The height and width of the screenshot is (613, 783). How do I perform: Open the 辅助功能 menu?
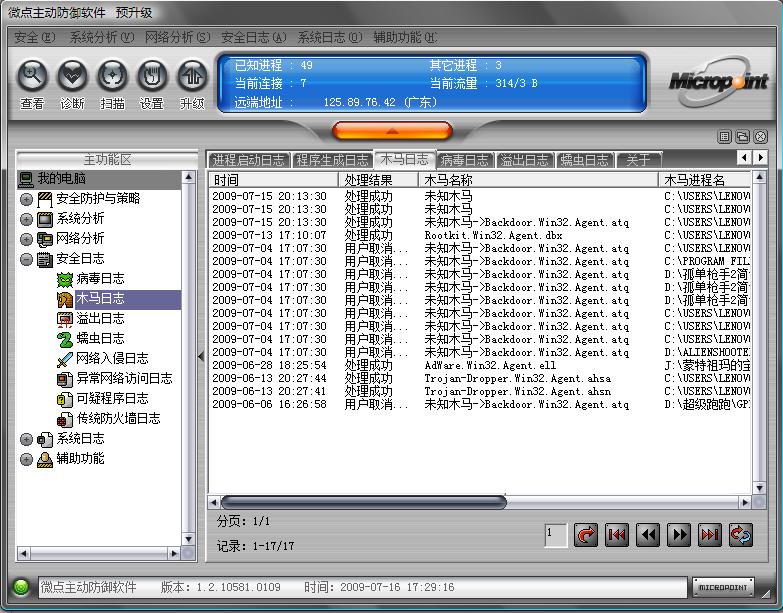[405, 37]
